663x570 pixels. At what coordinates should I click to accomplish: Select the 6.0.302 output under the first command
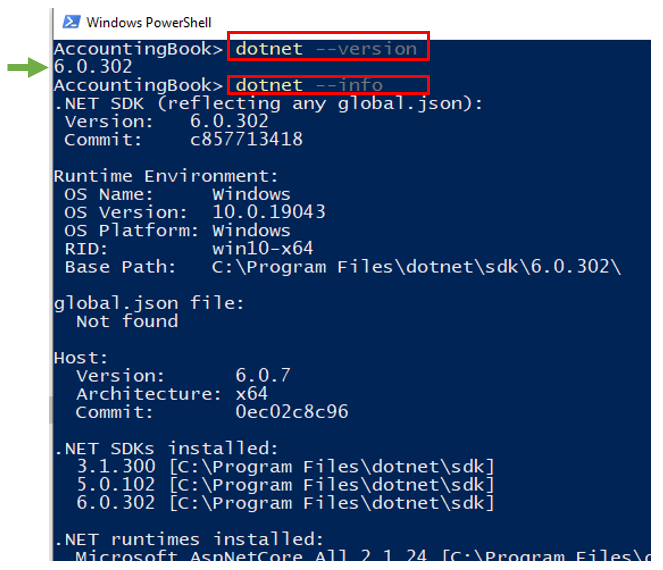tap(93, 67)
